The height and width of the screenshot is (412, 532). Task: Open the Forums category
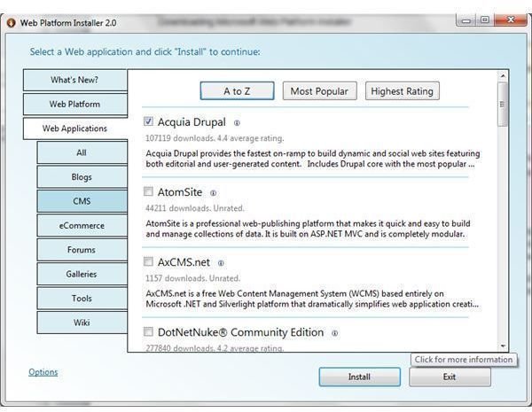82,250
